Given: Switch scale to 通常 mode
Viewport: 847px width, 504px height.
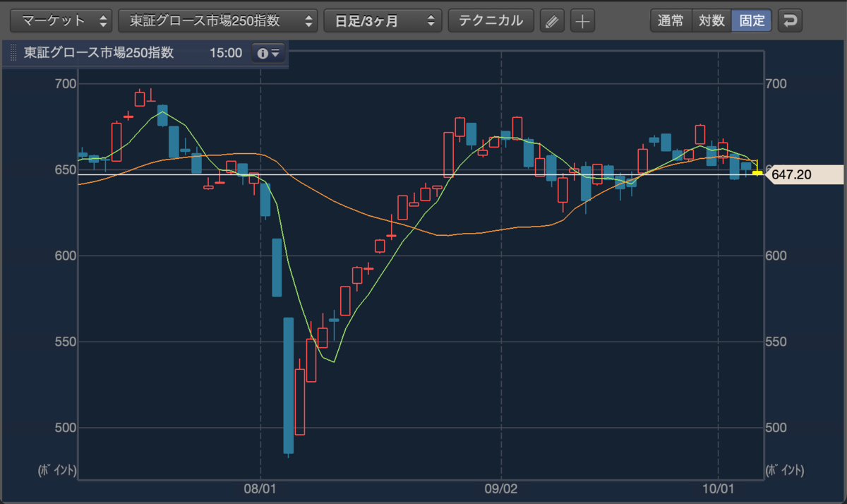Looking at the screenshot, I should (x=671, y=21).
